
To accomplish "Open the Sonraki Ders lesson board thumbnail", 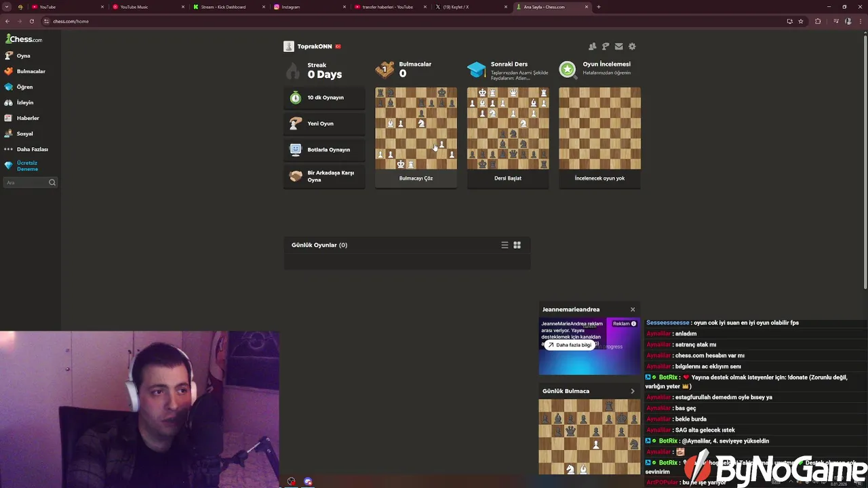I will click(x=508, y=128).
